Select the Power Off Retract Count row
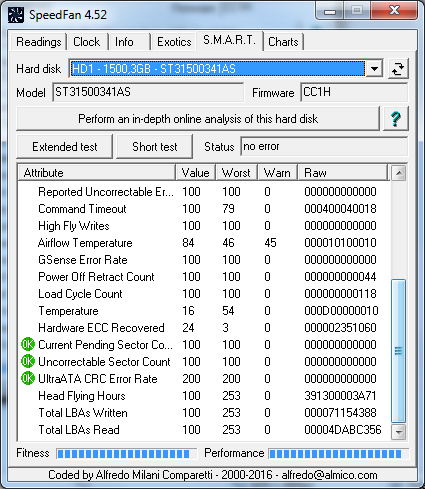Image resolution: width=425 pixels, height=489 pixels. click(x=204, y=277)
